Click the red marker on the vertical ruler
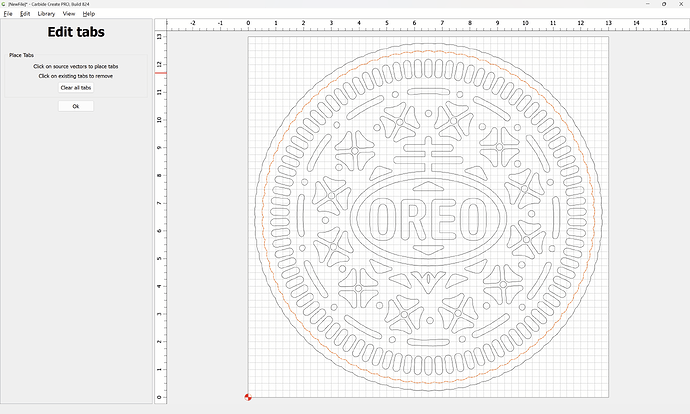690x414 pixels. click(x=160, y=73)
